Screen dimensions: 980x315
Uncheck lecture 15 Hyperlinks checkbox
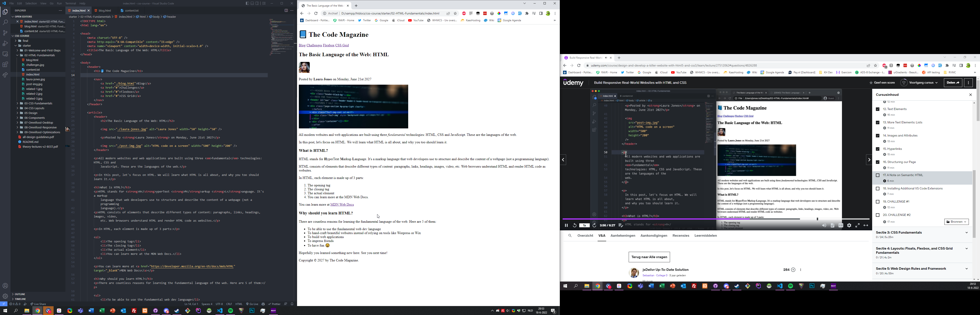point(878,149)
